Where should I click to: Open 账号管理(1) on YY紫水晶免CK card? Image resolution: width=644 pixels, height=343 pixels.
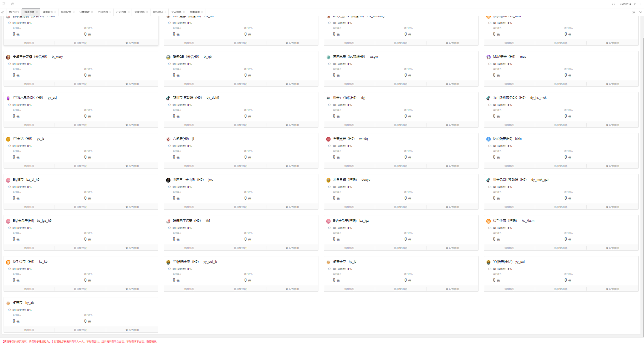tap(81, 125)
